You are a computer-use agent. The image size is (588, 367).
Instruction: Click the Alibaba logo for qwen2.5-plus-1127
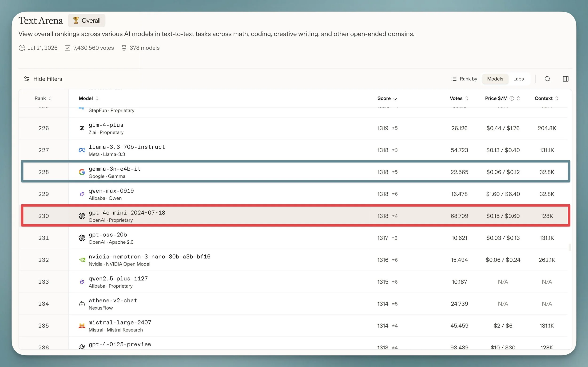click(x=82, y=282)
